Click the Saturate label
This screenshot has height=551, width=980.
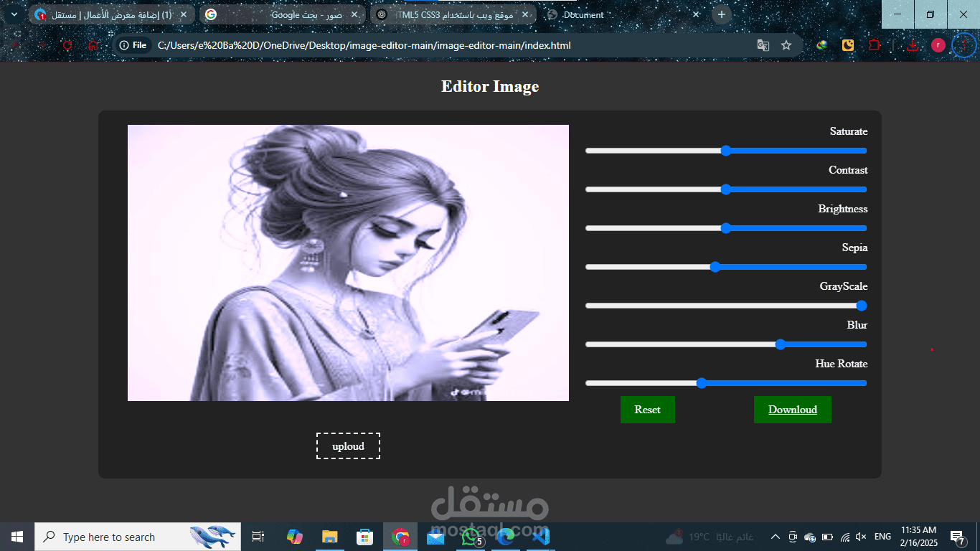849,131
